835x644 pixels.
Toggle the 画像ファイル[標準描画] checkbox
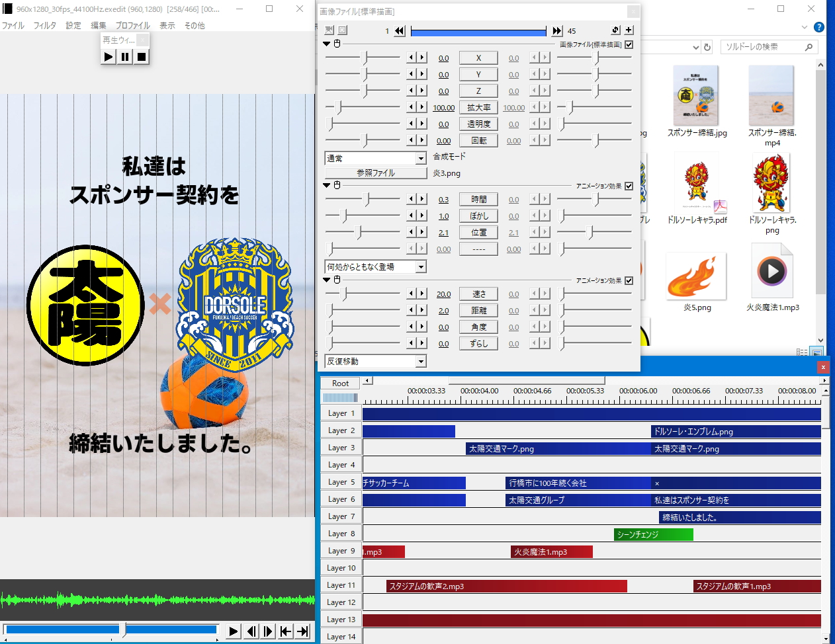(629, 44)
